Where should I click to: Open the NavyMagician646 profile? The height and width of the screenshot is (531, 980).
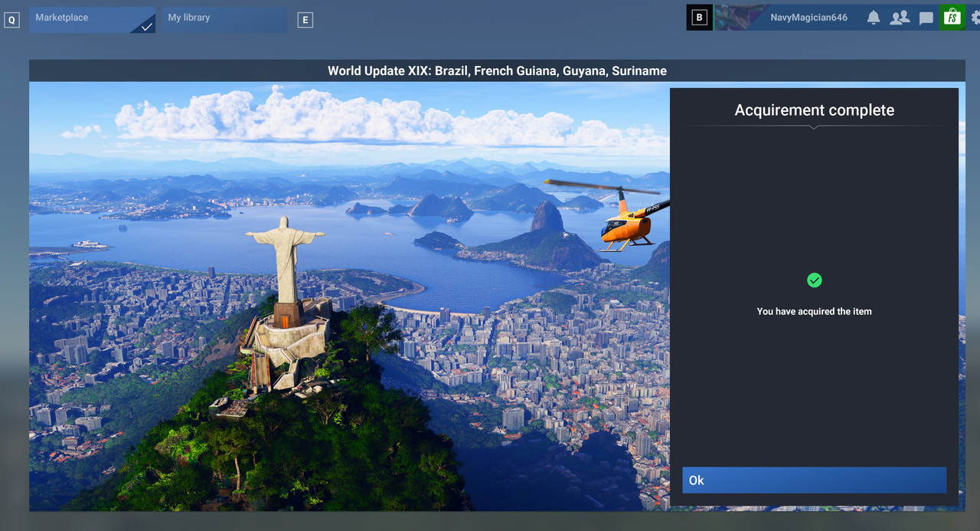point(808,18)
